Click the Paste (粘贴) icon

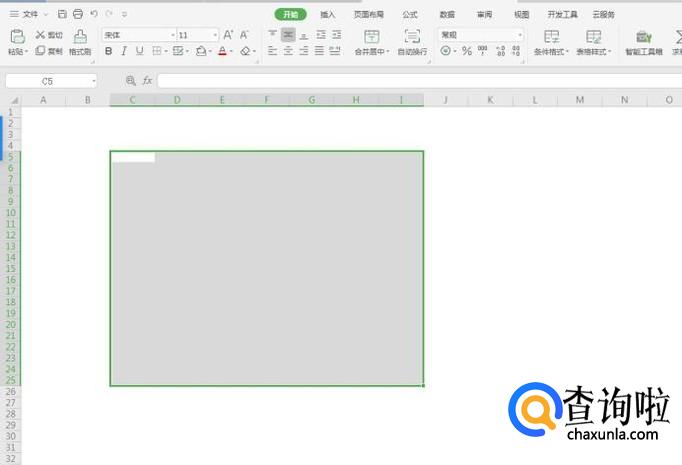(17, 36)
